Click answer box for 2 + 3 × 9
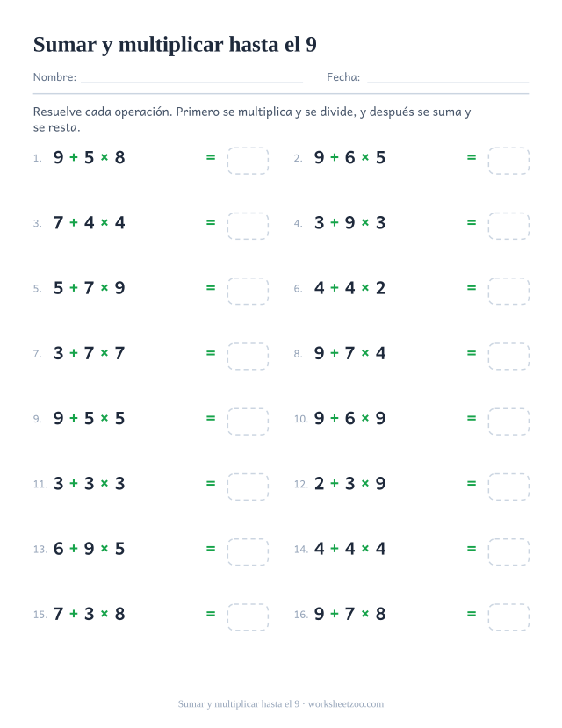 (508, 487)
